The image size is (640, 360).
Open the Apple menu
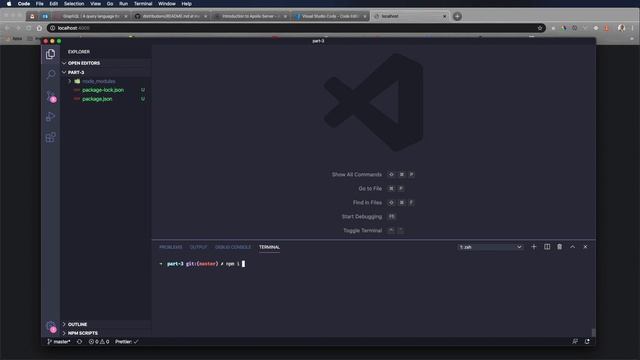click(x=9, y=4)
